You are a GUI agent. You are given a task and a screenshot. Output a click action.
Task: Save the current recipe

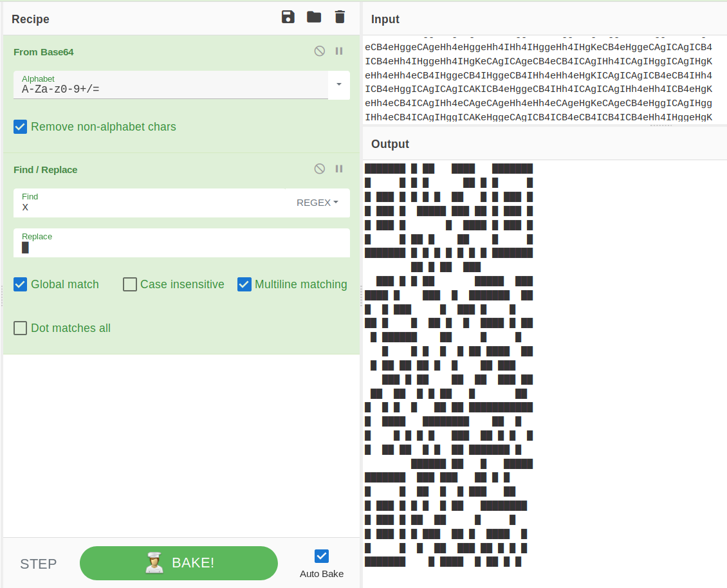(288, 17)
